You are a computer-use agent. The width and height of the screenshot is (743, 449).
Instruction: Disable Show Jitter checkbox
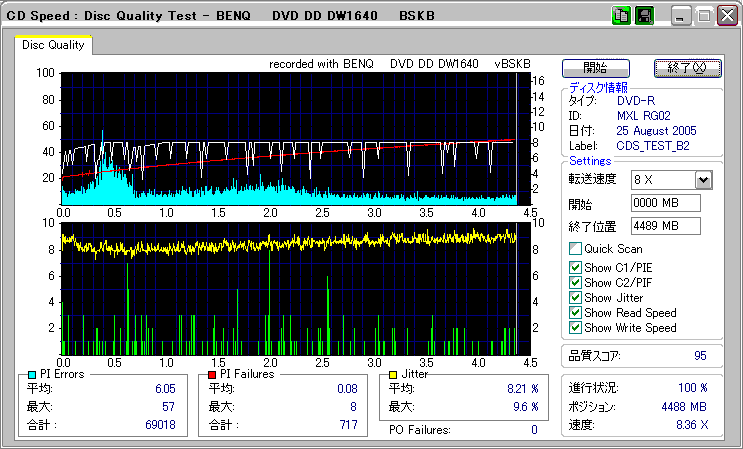[x=575, y=298]
